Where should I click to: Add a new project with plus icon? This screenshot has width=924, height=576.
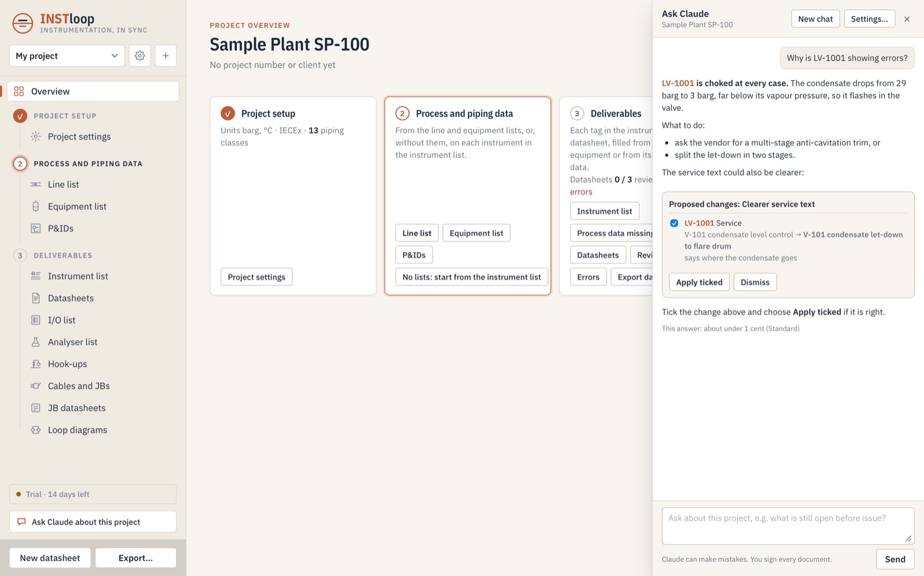166,56
